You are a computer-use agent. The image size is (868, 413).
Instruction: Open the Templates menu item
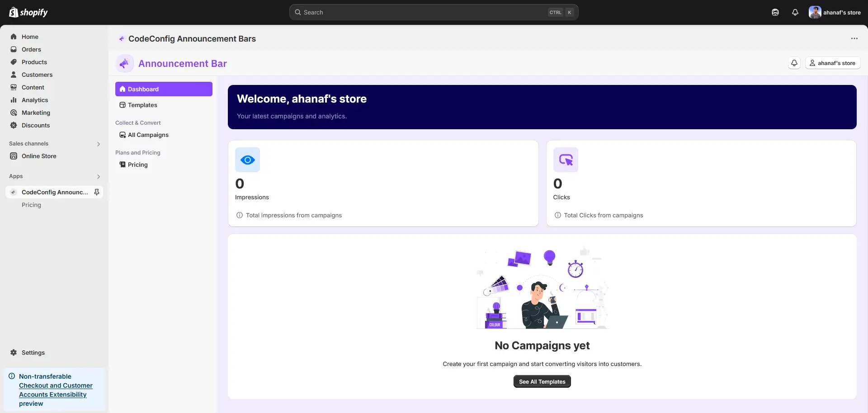(164, 105)
